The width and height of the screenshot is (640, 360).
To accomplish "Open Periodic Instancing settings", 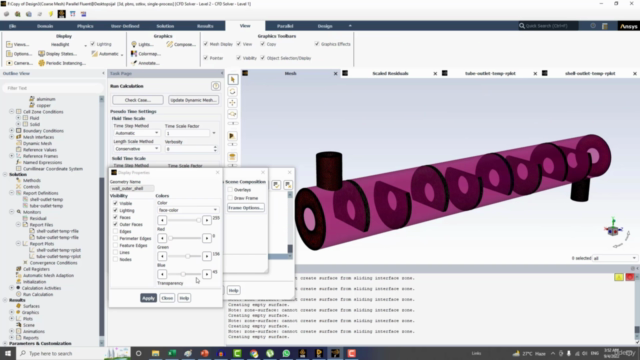I will pos(62,63).
